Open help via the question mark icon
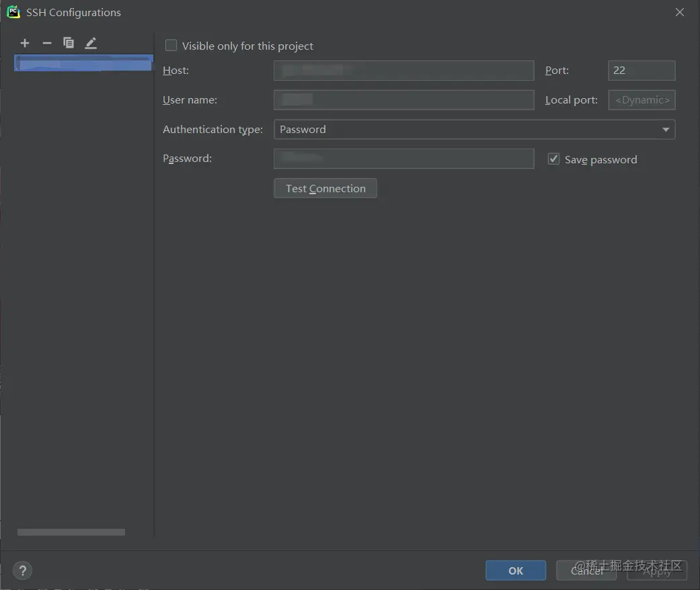 point(22,570)
